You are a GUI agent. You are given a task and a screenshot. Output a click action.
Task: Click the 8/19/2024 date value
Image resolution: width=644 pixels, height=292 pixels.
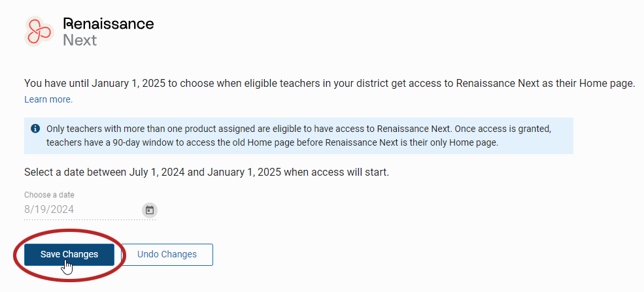pyautogui.click(x=49, y=210)
